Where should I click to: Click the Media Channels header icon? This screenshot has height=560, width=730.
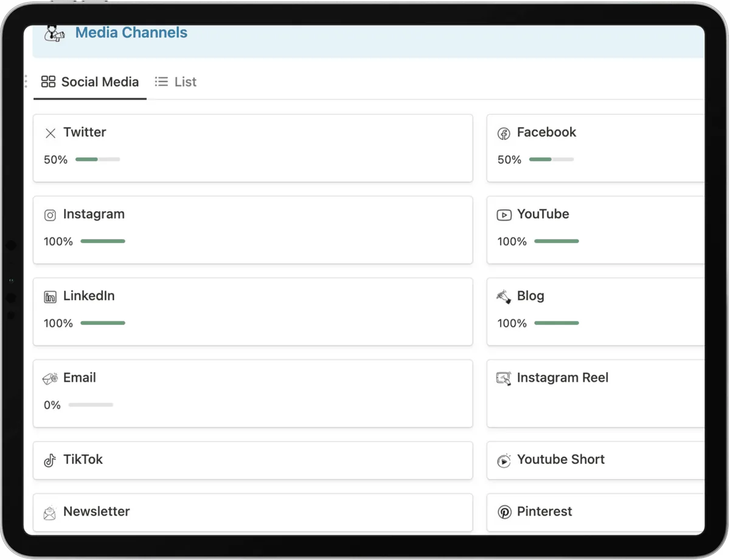tap(55, 33)
